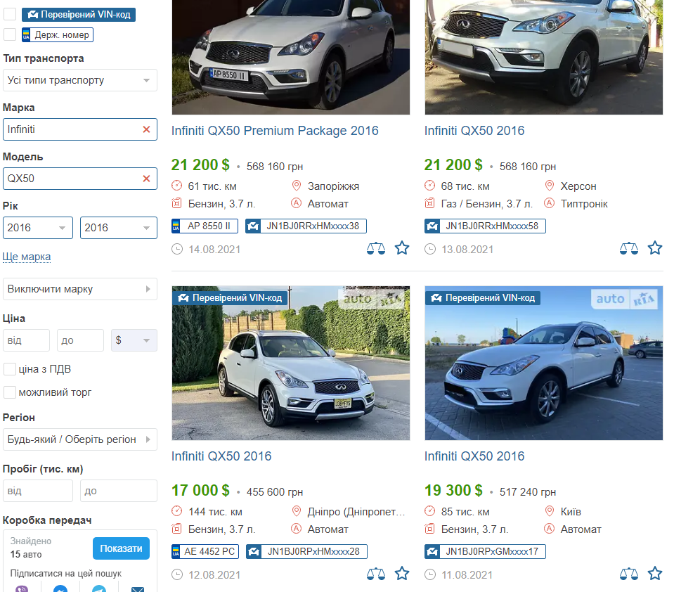700x592 pixels.
Task: Open the Усі типи транспорту dropdown
Action: [x=79, y=80]
